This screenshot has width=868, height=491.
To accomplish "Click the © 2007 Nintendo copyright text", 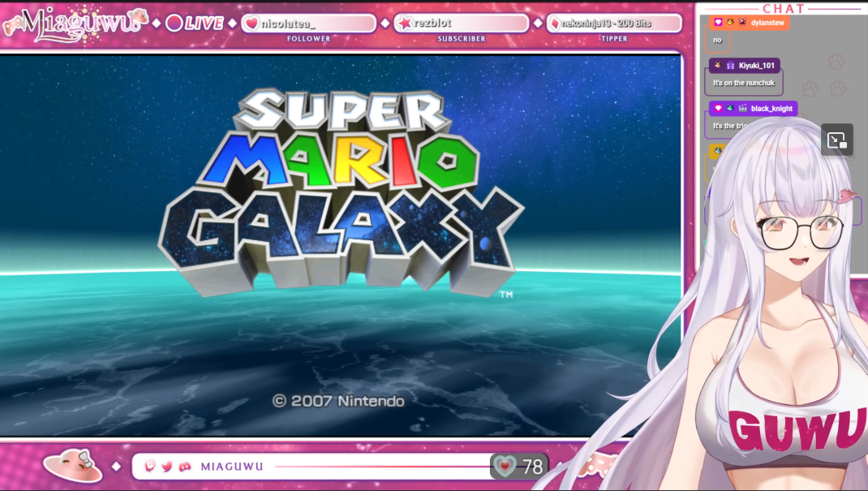I will pos(338,401).
